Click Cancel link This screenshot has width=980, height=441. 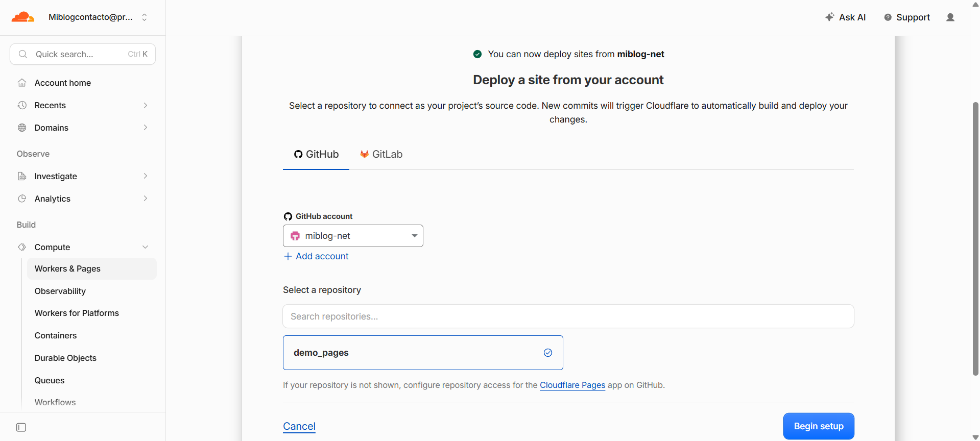click(299, 426)
